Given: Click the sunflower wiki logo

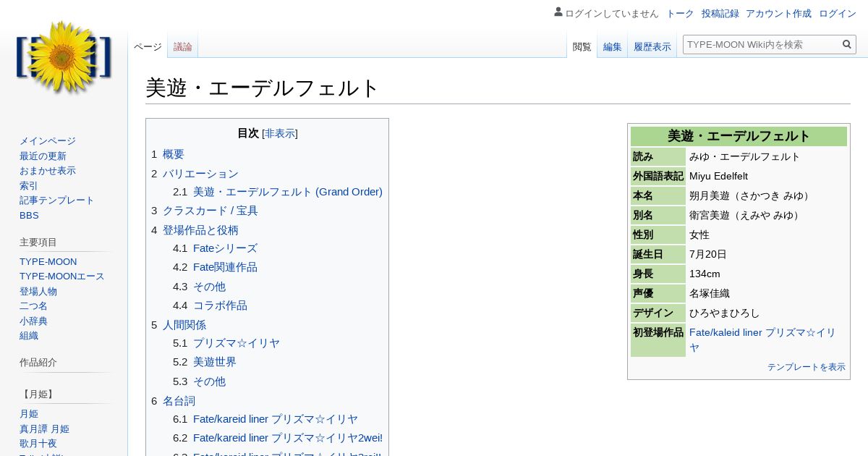Looking at the screenshot, I should point(64,58).
